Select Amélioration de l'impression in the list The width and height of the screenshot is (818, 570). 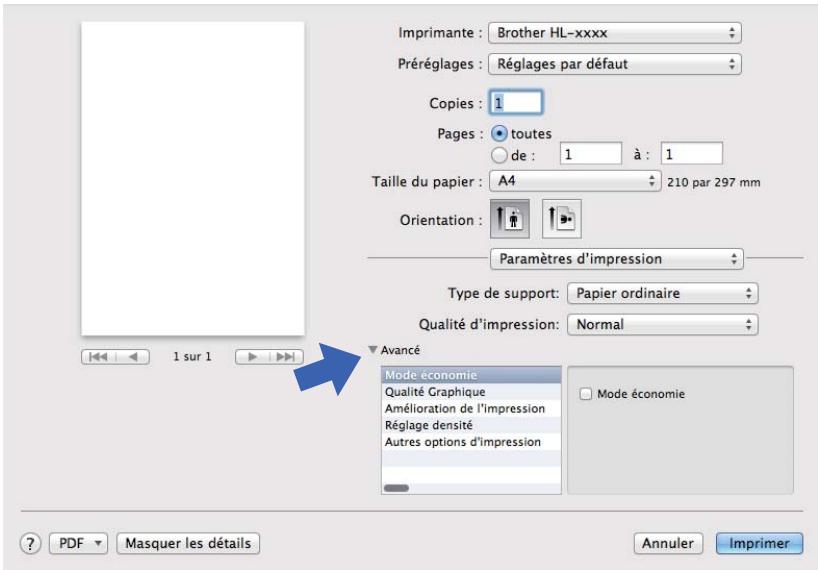click(471, 408)
